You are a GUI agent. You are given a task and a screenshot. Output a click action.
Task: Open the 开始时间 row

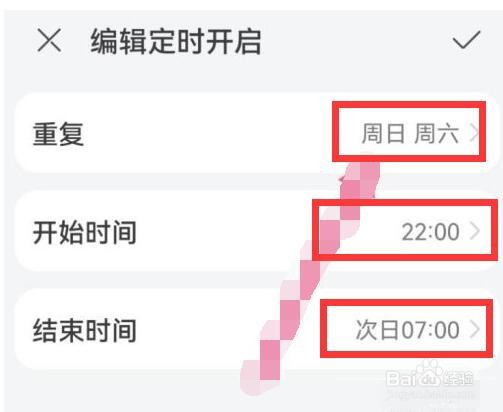click(257, 231)
